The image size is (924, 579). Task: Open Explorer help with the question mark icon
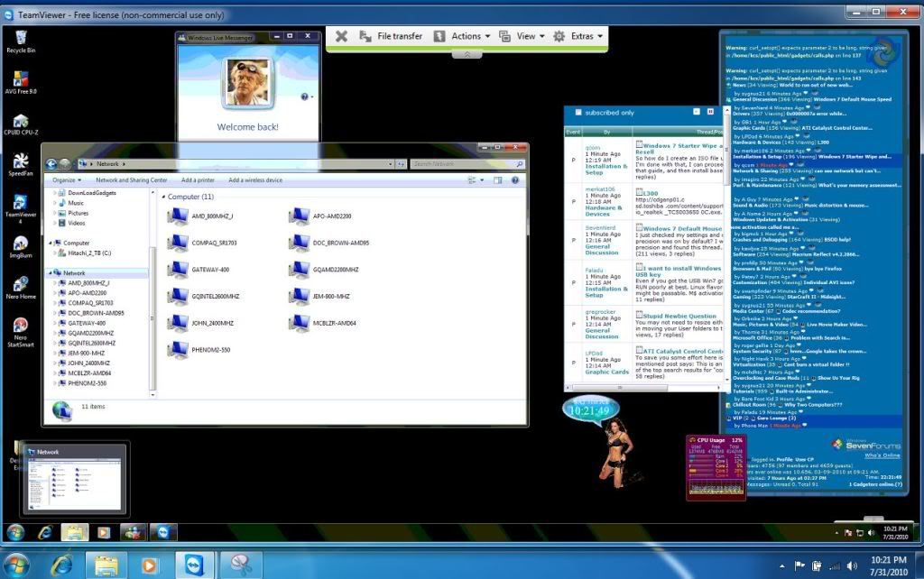tap(515, 180)
